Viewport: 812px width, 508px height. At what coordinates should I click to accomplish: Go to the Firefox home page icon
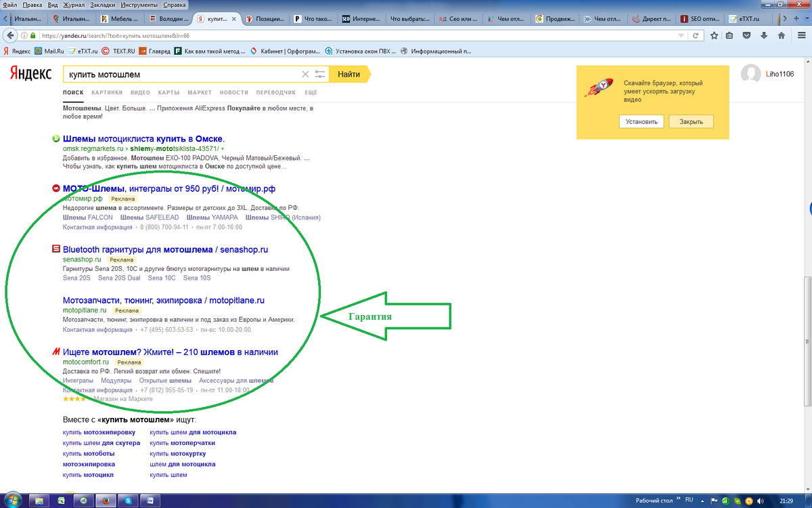782,35
